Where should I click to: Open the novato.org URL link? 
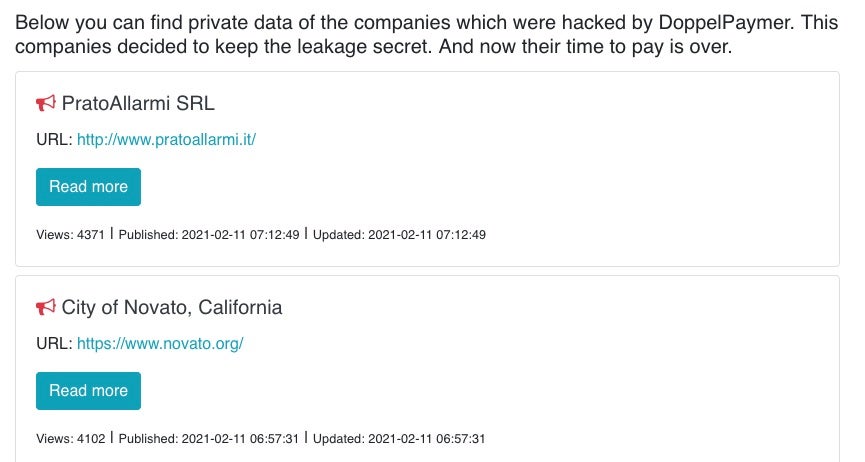pos(160,343)
